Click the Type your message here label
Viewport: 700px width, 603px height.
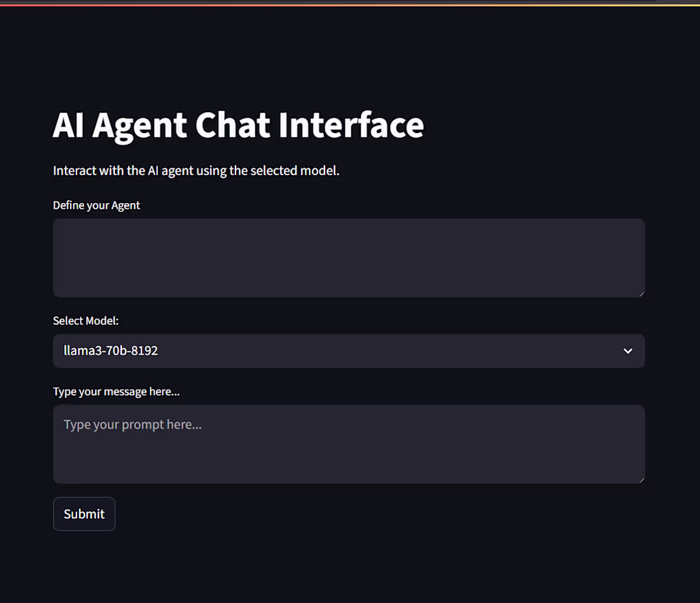click(x=116, y=392)
